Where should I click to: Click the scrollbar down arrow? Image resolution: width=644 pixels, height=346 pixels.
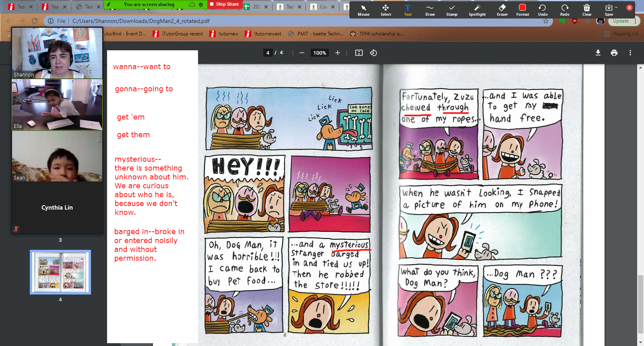click(640, 342)
